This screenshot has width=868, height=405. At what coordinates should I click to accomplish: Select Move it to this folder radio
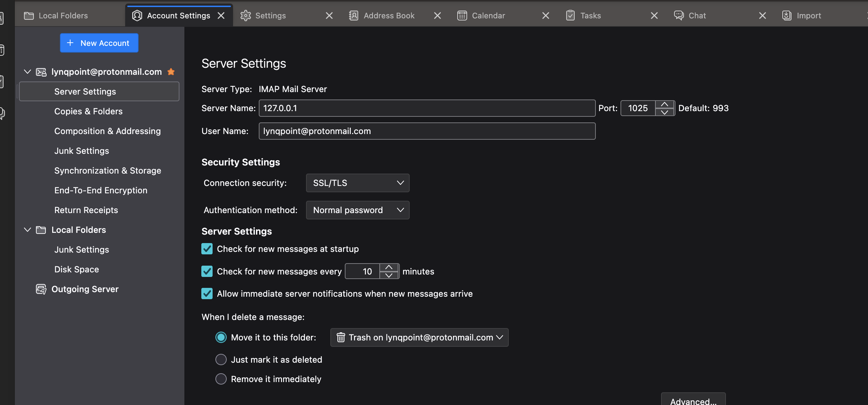[x=221, y=337]
